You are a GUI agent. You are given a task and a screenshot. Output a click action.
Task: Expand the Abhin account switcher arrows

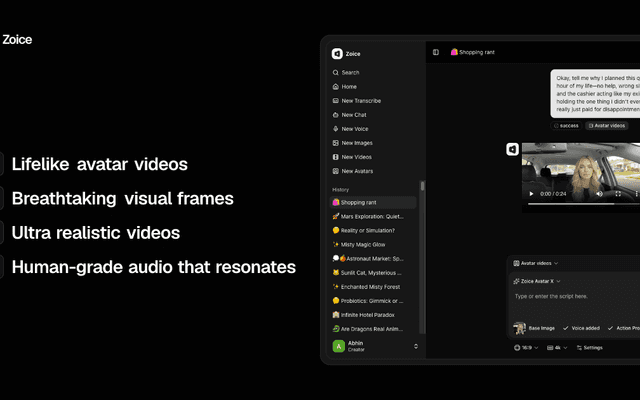(416, 346)
